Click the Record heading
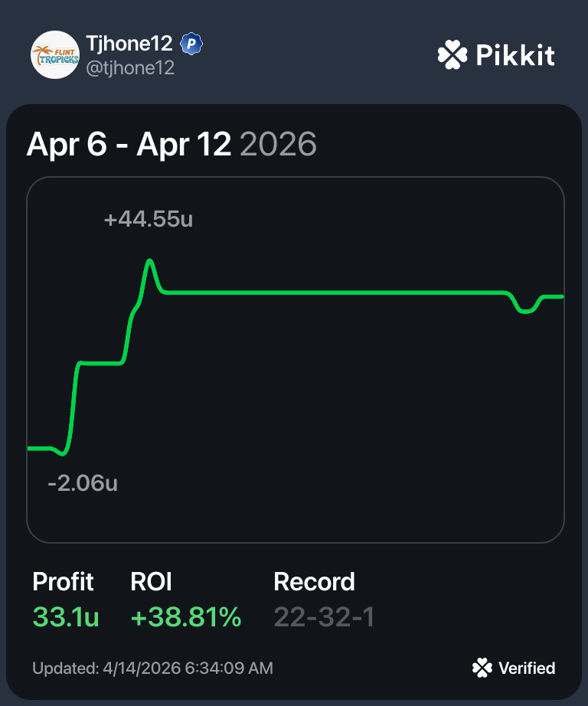 point(314,582)
